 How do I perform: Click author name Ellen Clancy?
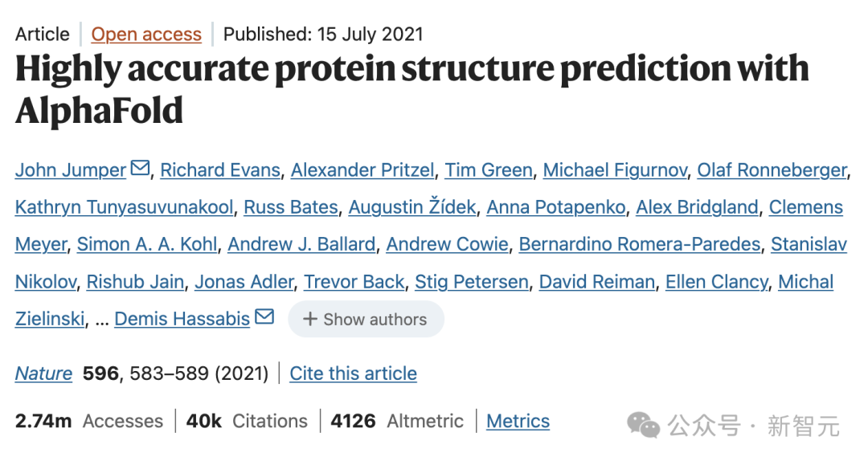717,282
